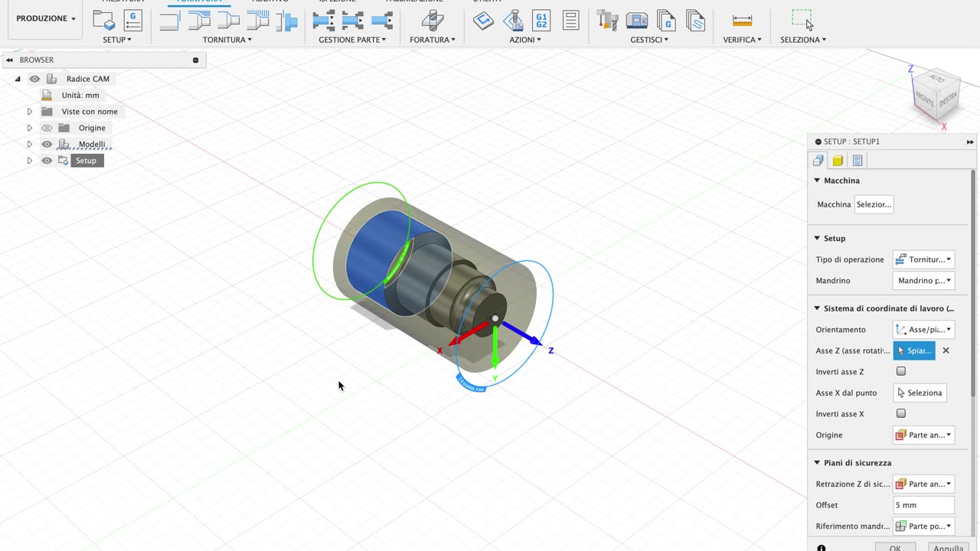Click into the Offset 5 mm field

923,505
